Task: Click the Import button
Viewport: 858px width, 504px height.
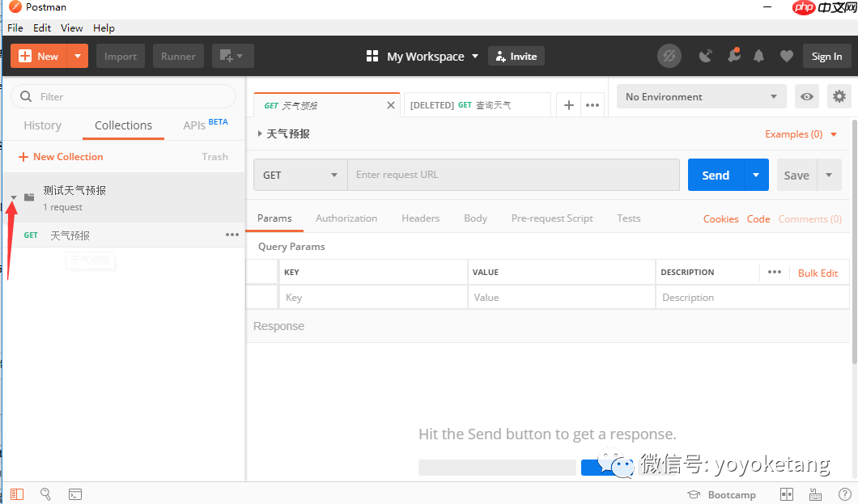Action: click(121, 57)
